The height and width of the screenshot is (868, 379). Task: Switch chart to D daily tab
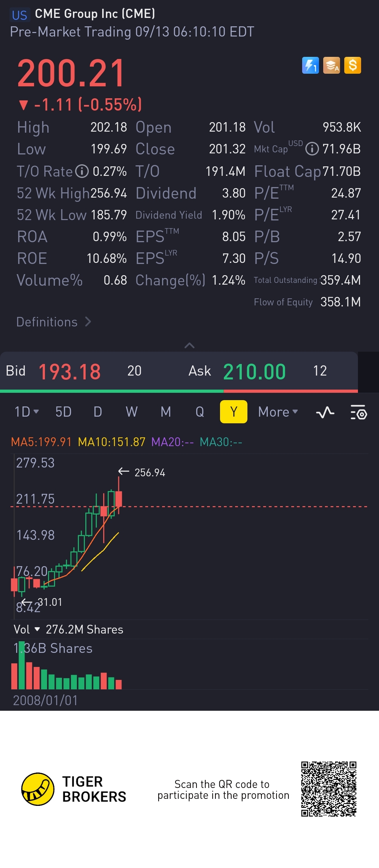[x=98, y=412]
